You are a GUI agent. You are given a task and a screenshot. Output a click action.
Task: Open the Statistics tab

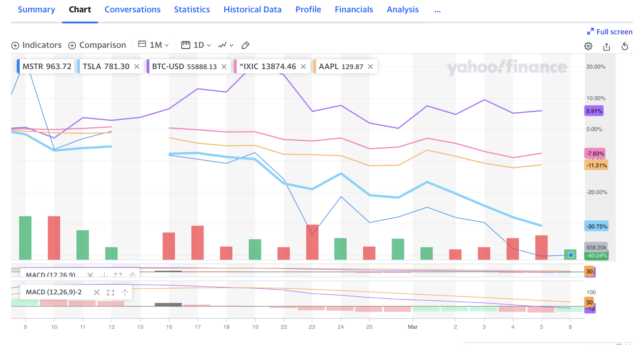click(x=192, y=10)
